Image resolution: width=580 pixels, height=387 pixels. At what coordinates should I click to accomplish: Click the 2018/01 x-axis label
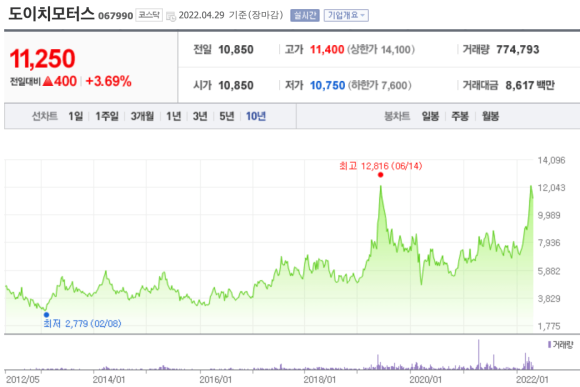click(319, 380)
